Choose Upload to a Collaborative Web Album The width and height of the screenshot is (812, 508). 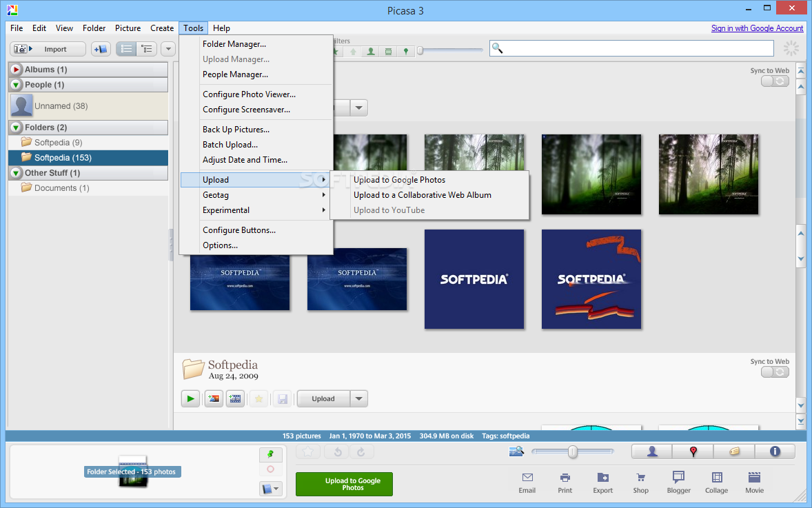pos(430,194)
